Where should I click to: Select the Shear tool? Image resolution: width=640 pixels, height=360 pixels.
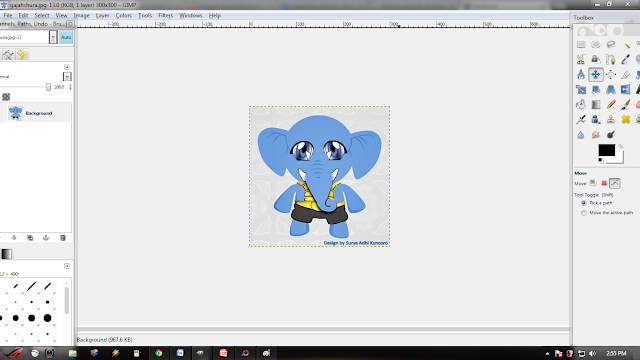(596, 89)
